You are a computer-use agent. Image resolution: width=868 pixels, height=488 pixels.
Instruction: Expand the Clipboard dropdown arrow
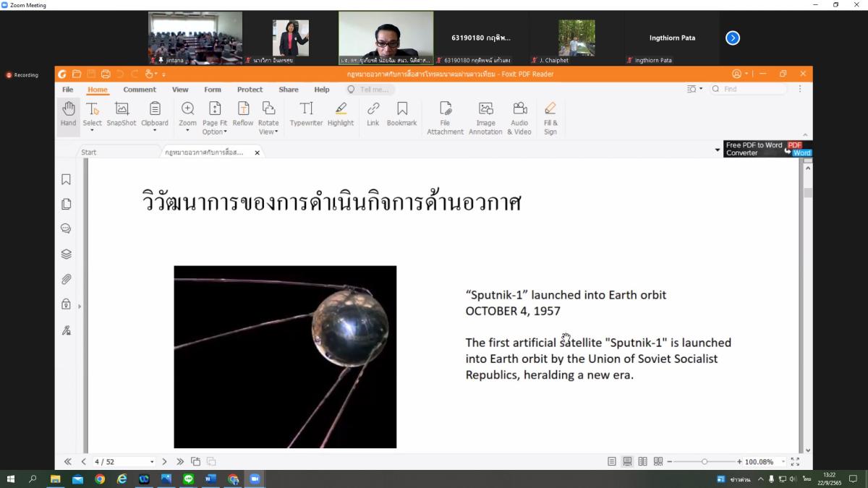(155, 131)
